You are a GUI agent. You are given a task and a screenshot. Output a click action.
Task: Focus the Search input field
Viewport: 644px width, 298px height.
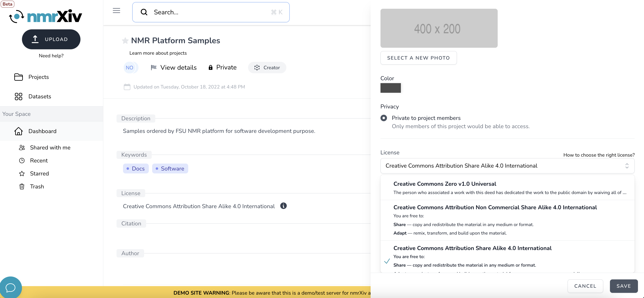(x=211, y=12)
